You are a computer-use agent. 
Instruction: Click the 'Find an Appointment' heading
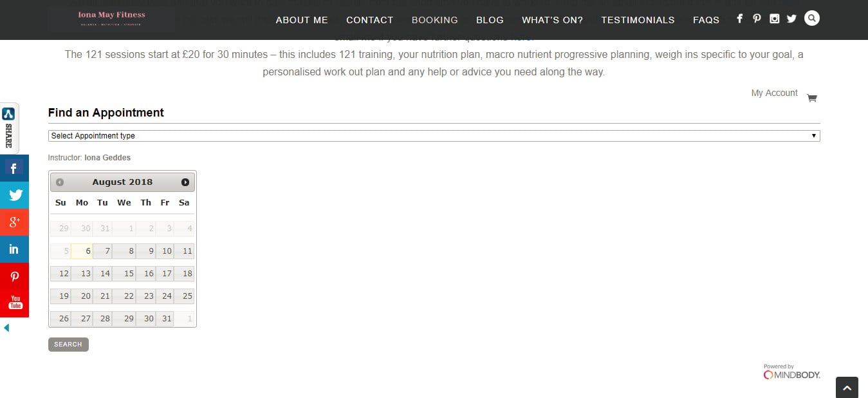(106, 113)
